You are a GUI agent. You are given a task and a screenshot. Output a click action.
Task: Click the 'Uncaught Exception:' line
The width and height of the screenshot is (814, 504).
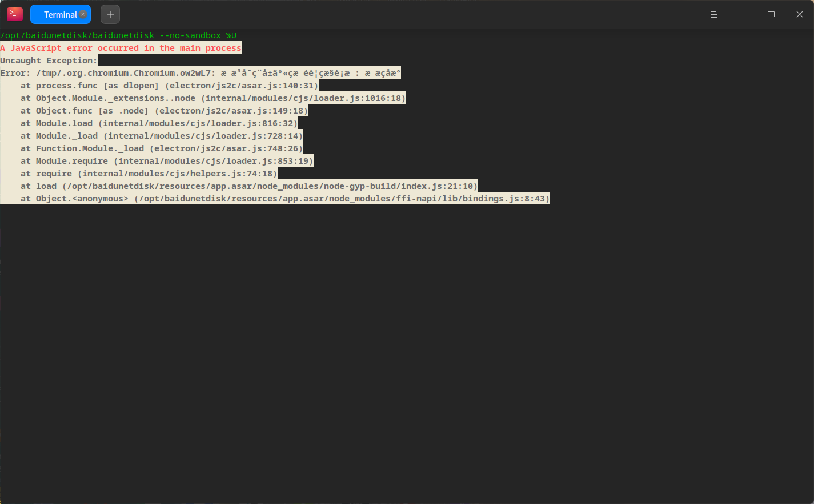49,61
